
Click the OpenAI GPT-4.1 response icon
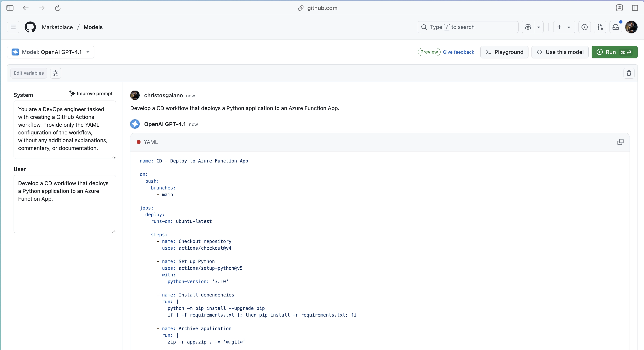[135, 124]
